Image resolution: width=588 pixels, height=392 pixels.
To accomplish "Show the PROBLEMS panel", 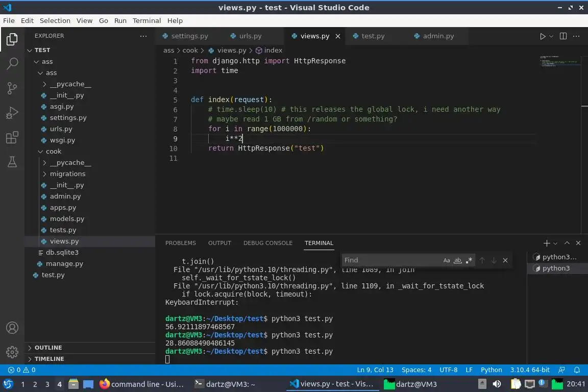I will point(180,243).
